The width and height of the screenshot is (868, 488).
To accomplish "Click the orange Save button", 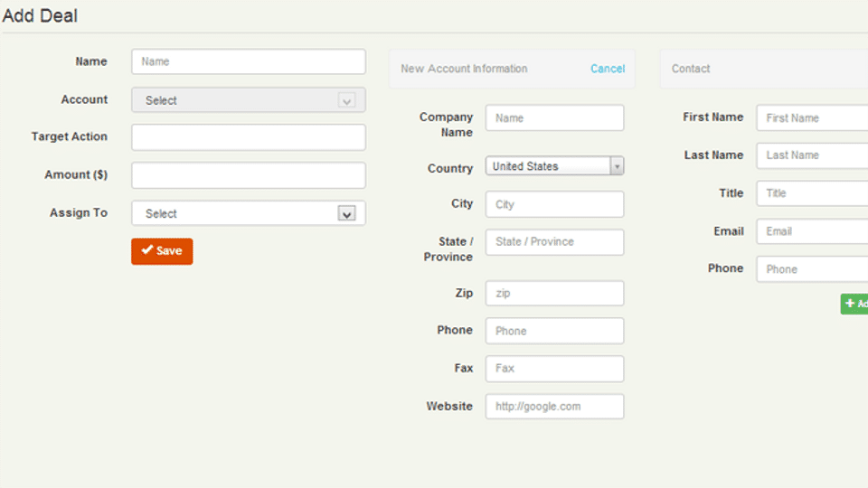I will [x=162, y=251].
